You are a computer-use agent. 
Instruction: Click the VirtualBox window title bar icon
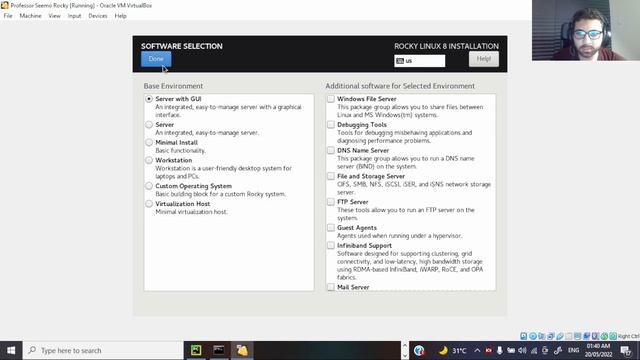(4, 5)
